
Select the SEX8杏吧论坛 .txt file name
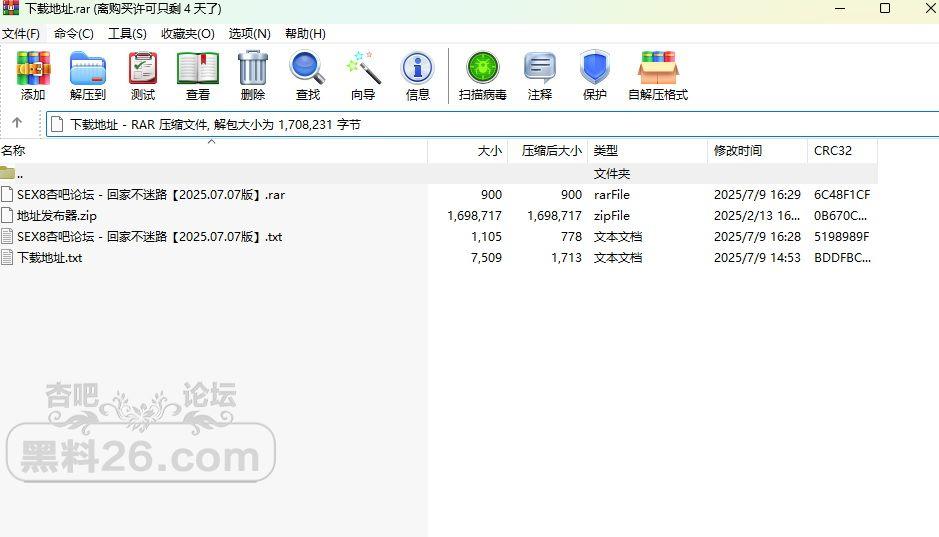pyautogui.click(x=150, y=236)
